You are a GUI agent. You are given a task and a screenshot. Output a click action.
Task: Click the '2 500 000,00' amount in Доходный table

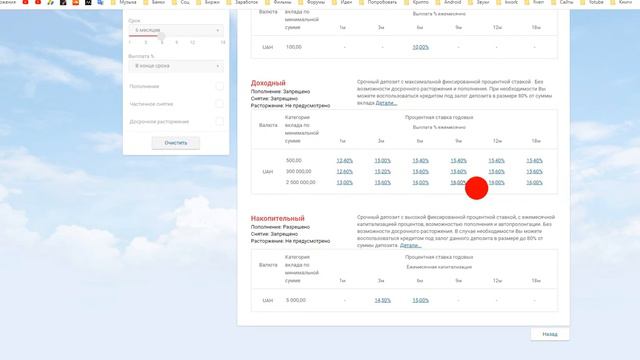pyautogui.click(x=300, y=182)
